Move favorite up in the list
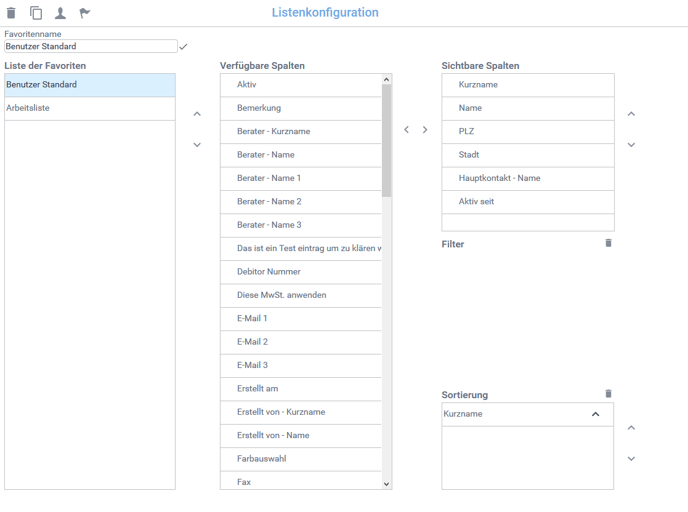This screenshot has width=688, height=512. coord(197,114)
